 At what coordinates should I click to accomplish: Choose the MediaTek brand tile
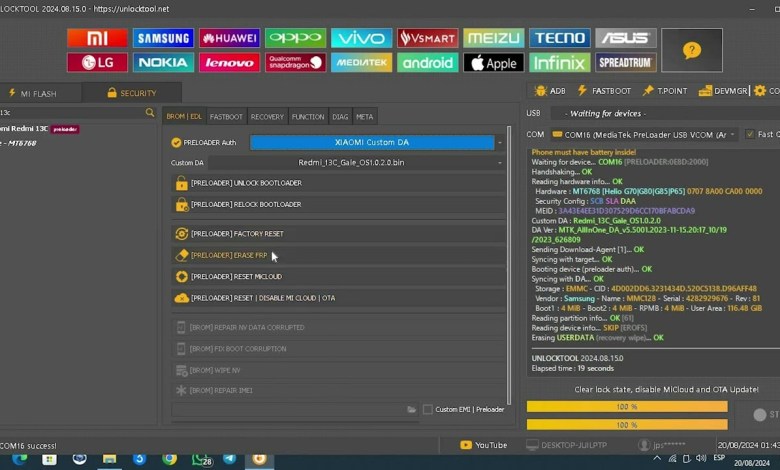[x=361, y=62]
